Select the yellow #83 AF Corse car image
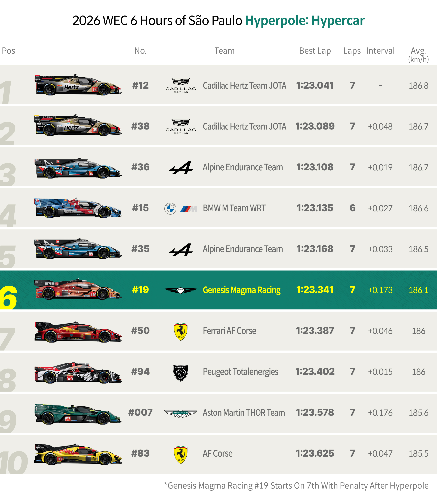The height and width of the screenshot is (504, 437). (x=78, y=454)
